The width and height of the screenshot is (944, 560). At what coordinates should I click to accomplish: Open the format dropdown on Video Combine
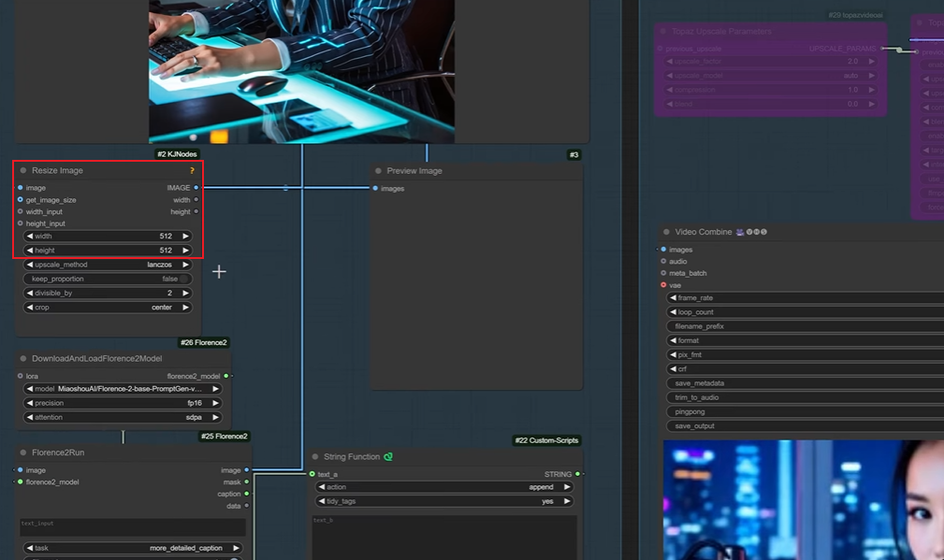click(x=805, y=340)
